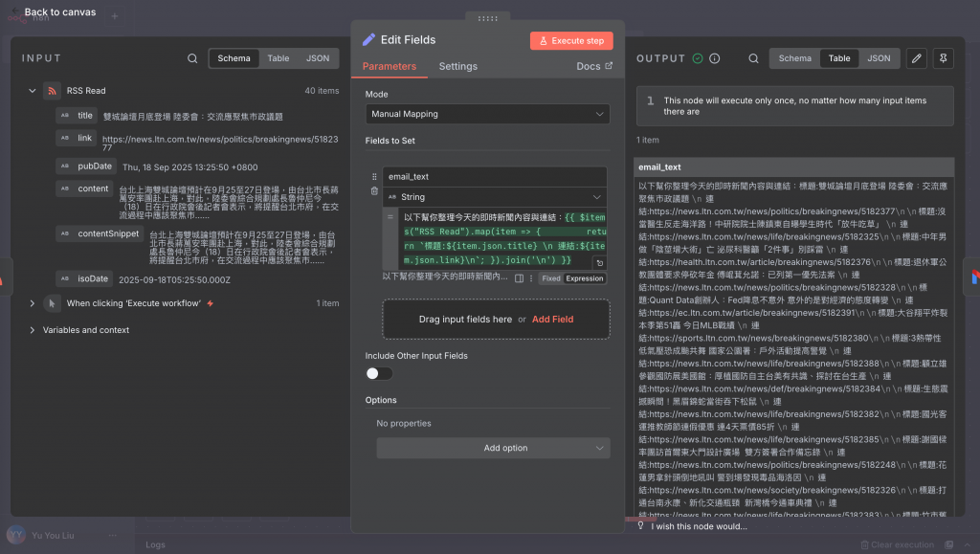
Task: Select the contentSnippet field pill
Action: point(100,233)
